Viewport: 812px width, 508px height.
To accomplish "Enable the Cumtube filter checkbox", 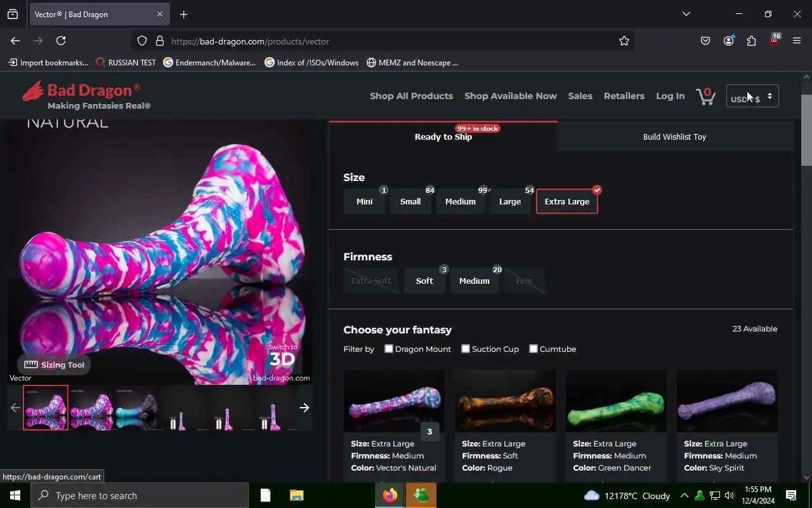I will [534, 349].
